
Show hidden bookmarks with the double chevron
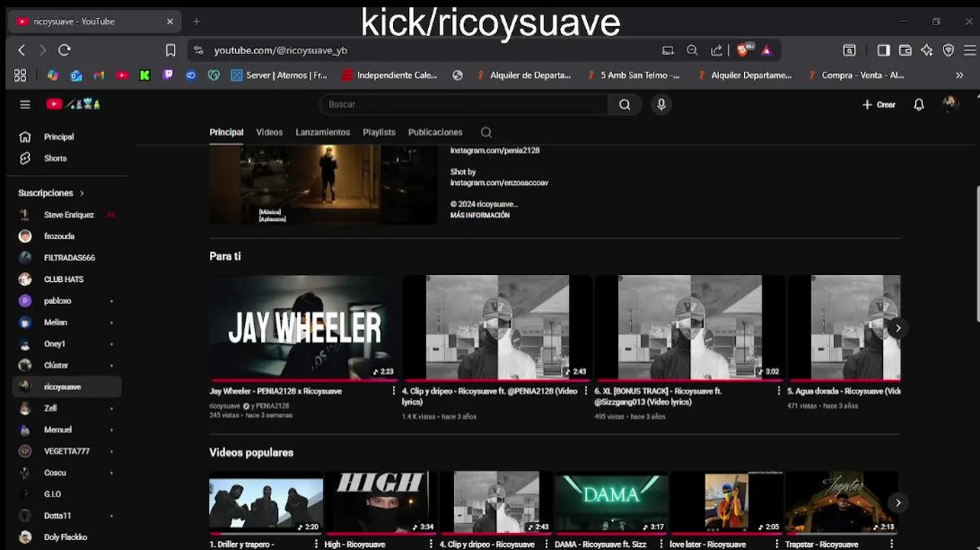pyautogui.click(x=959, y=75)
